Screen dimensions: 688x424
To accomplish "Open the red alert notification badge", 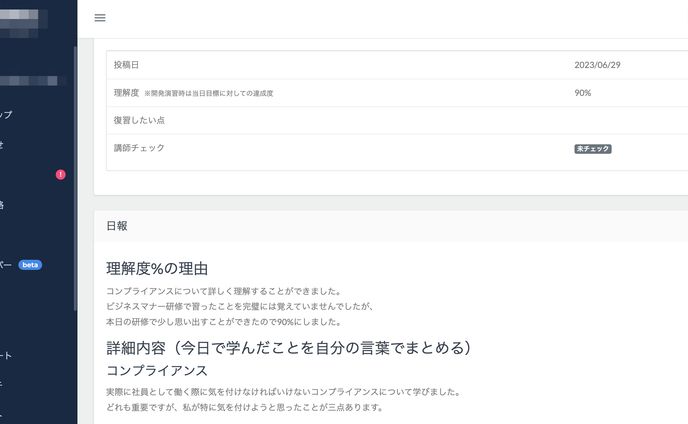I will tap(61, 175).
